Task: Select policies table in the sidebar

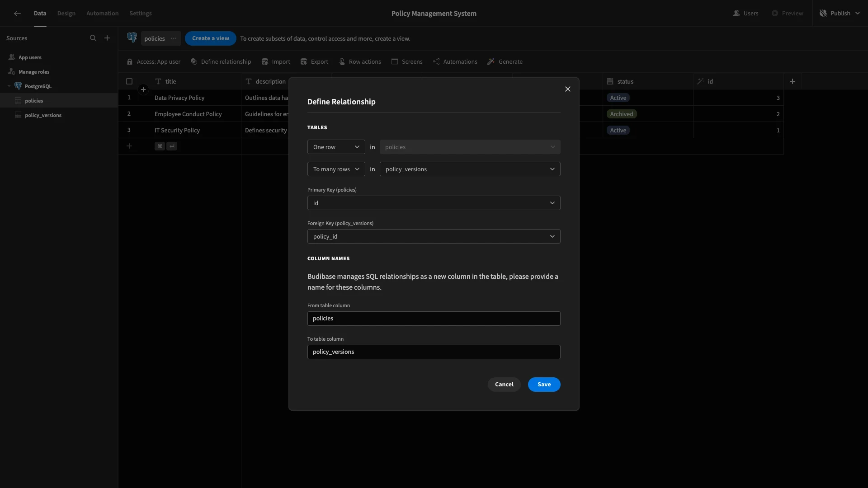Action: (59, 101)
